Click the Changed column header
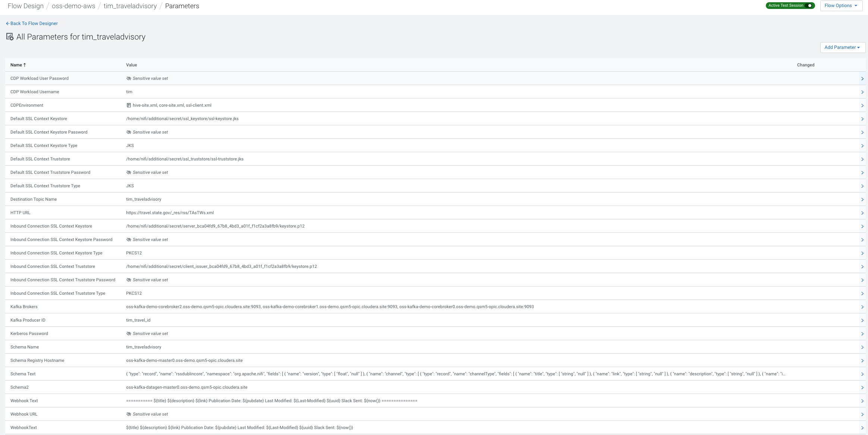 click(805, 65)
